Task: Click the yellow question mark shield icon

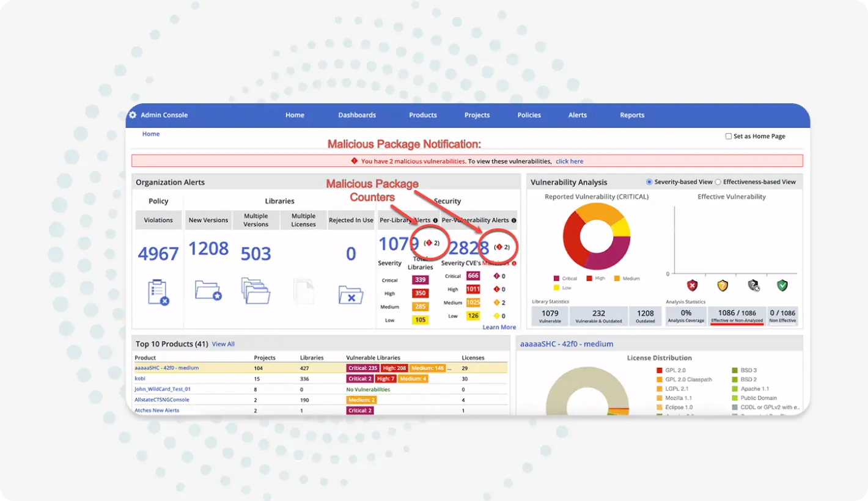Action: [x=723, y=285]
